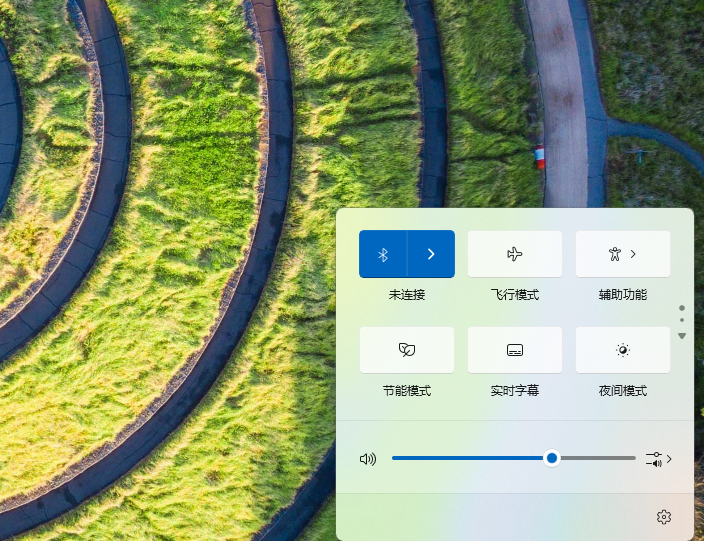This screenshot has height=541, width=704.
Task: Enable 实时字幕 live captions tile
Action: tap(515, 350)
